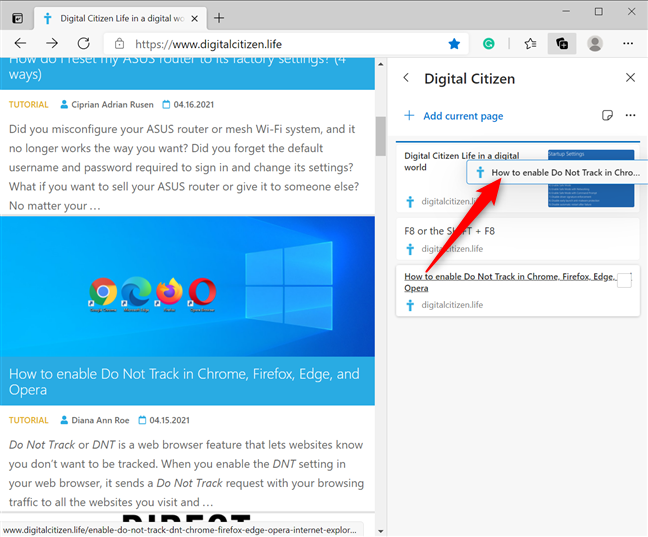
Task: Open author Diana Ann Roe
Action: point(100,420)
